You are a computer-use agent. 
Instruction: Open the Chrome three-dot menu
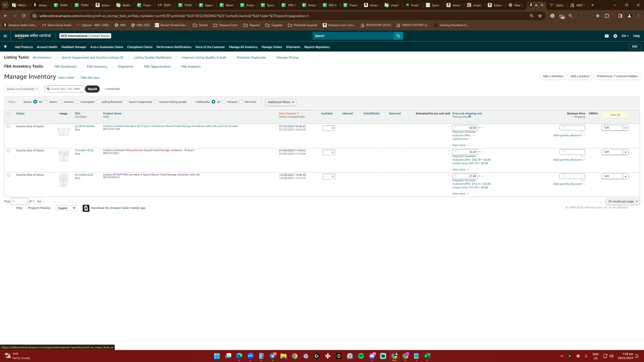(x=638, y=16)
